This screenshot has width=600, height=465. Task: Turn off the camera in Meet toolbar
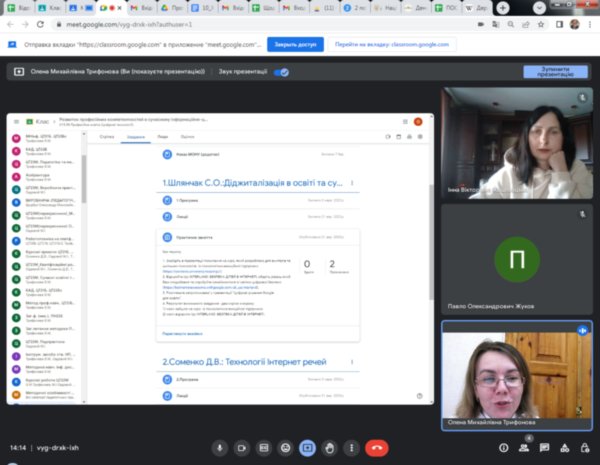(240, 448)
